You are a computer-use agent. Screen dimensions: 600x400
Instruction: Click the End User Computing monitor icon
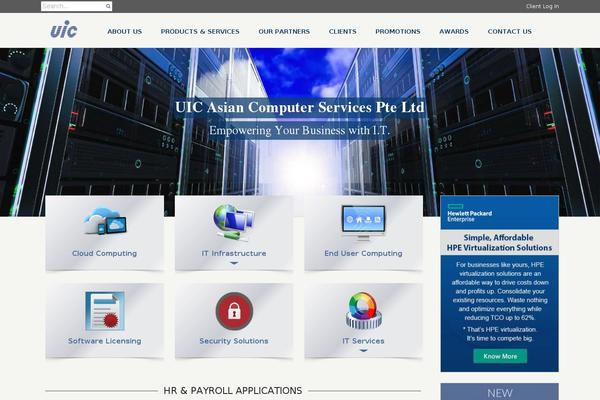coord(363,223)
